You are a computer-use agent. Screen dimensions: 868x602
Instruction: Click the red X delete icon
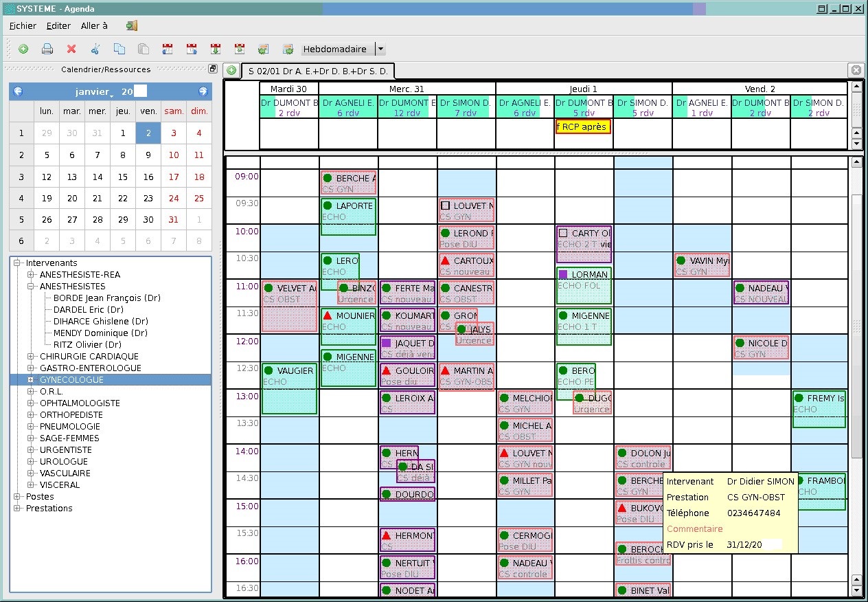(71, 49)
